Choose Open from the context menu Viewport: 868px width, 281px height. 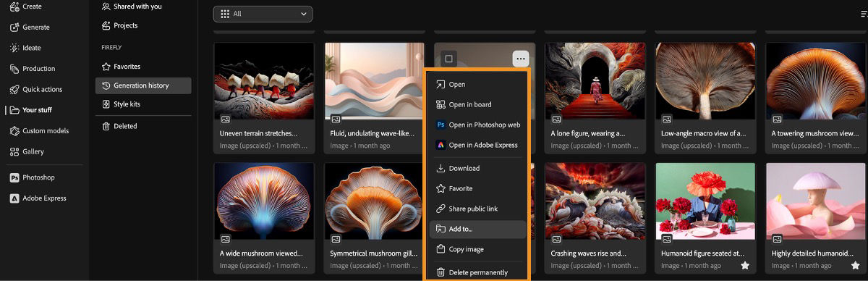(477, 85)
